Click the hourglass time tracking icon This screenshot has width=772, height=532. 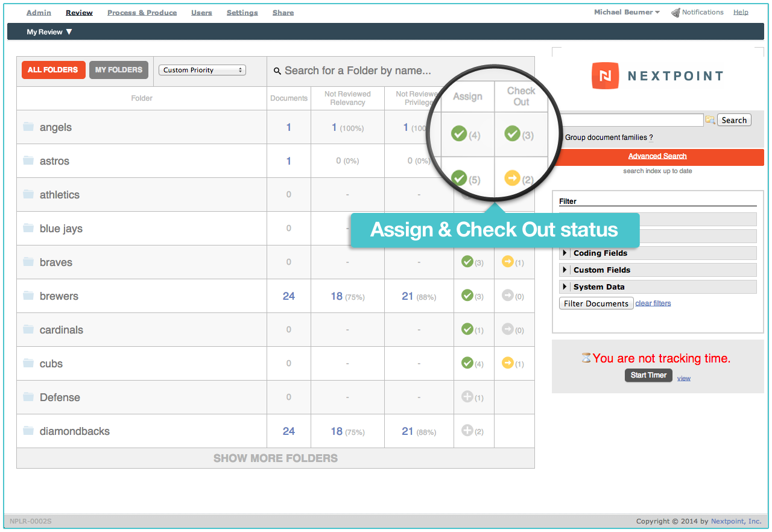[x=586, y=358]
